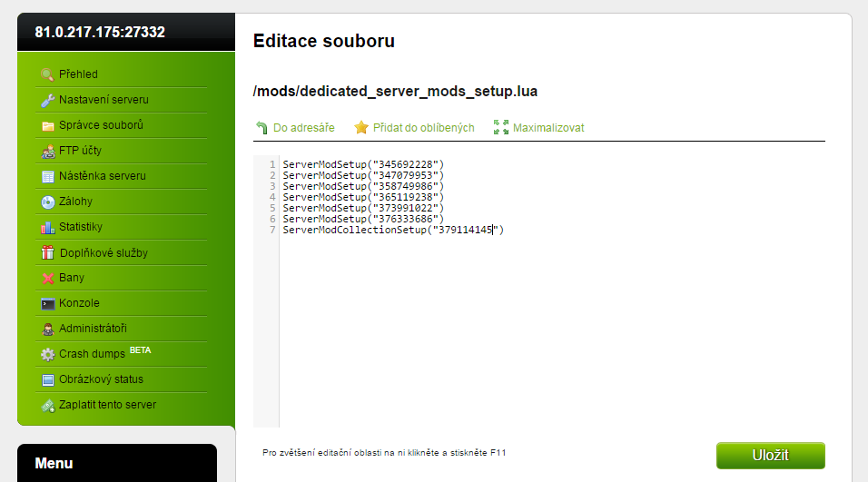Screen dimensions: 868x482
Task: Click the red X Bany icon
Action: click(x=47, y=278)
